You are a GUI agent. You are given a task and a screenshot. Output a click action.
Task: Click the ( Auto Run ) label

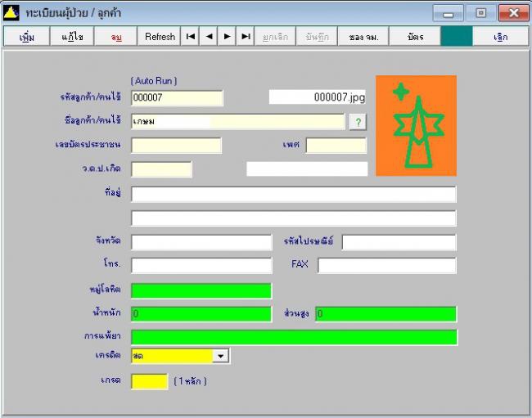pyautogui.click(x=154, y=81)
